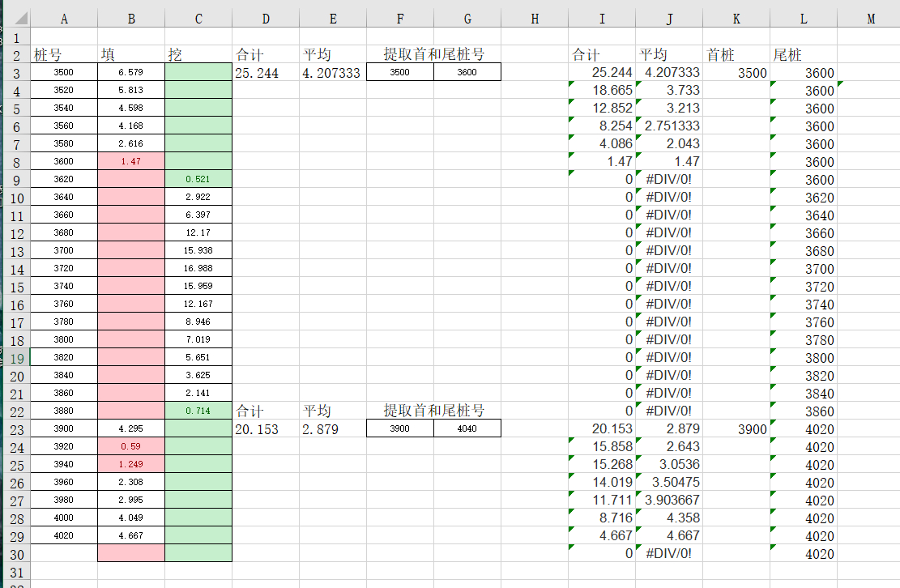Screen dimensions: 900x588
Task: Click cell I2 labeled 合计
Action: tap(602, 54)
